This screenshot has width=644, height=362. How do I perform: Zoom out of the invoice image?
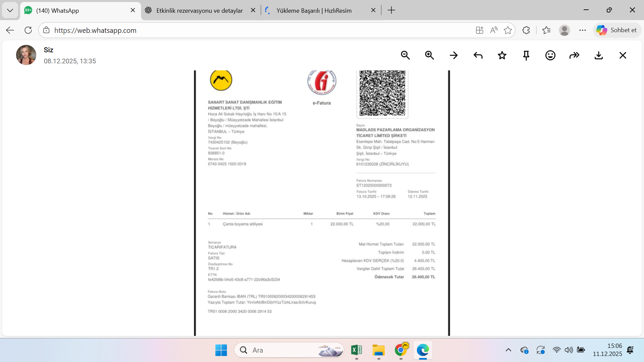(x=405, y=55)
